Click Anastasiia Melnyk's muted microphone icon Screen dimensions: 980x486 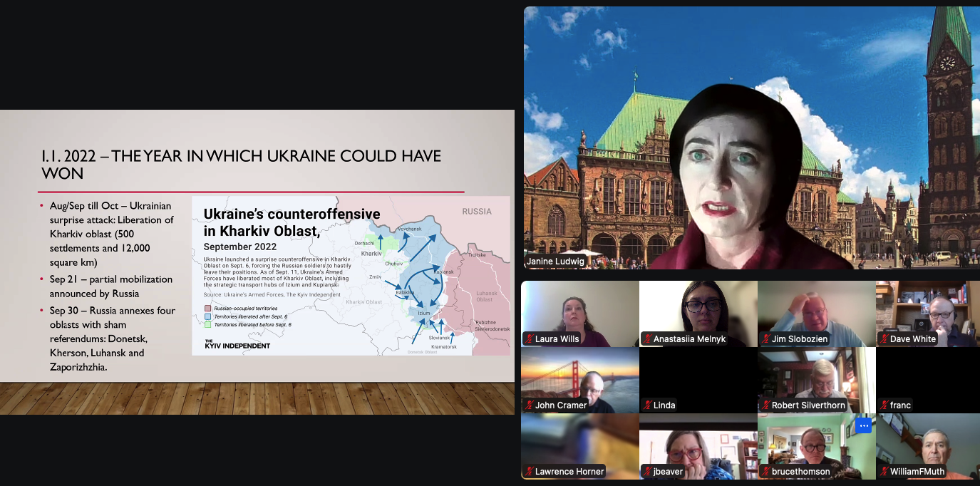(x=648, y=339)
